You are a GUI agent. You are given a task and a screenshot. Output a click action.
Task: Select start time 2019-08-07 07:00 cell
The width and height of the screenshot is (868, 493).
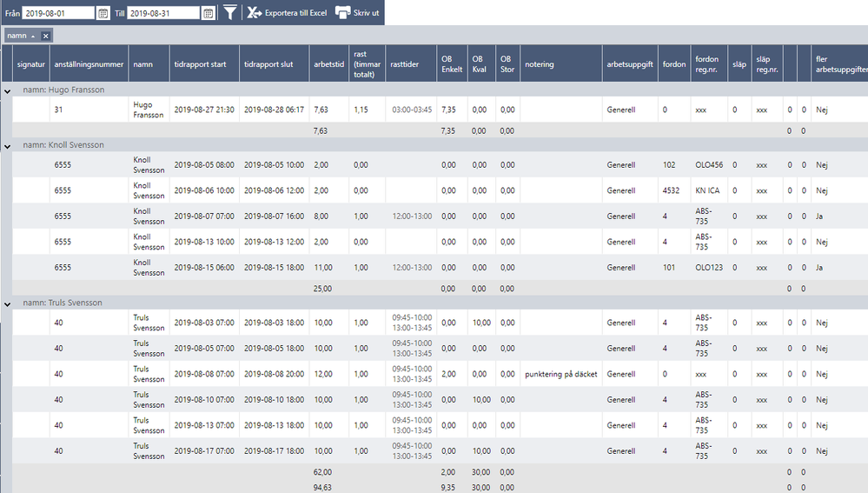click(x=204, y=216)
